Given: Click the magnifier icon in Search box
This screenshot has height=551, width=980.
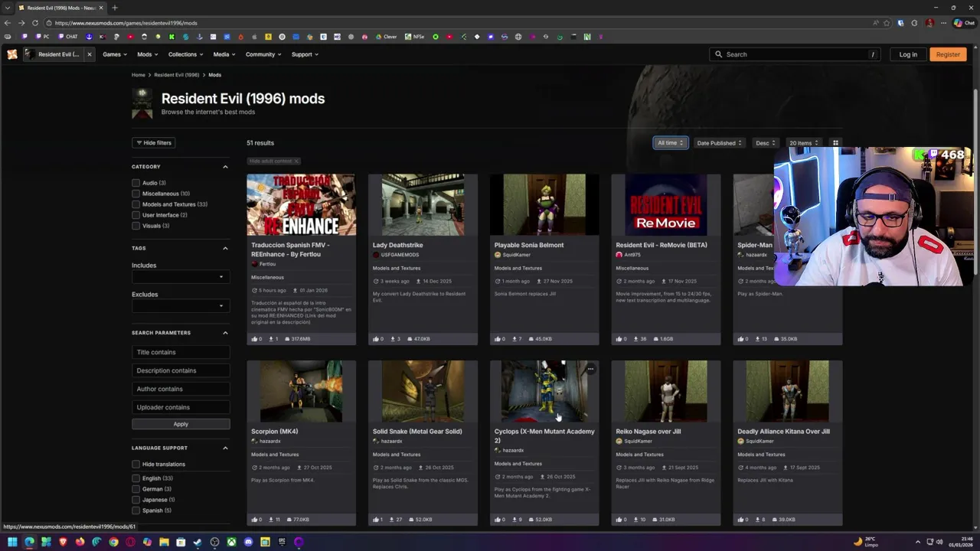Looking at the screenshot, I should [x=718, y=54].
